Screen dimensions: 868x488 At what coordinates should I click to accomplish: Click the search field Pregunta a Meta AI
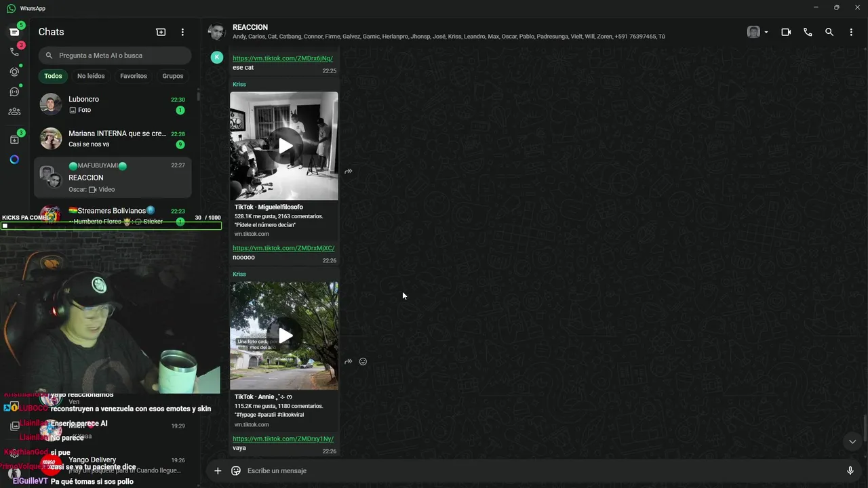[x=115, y=56]
